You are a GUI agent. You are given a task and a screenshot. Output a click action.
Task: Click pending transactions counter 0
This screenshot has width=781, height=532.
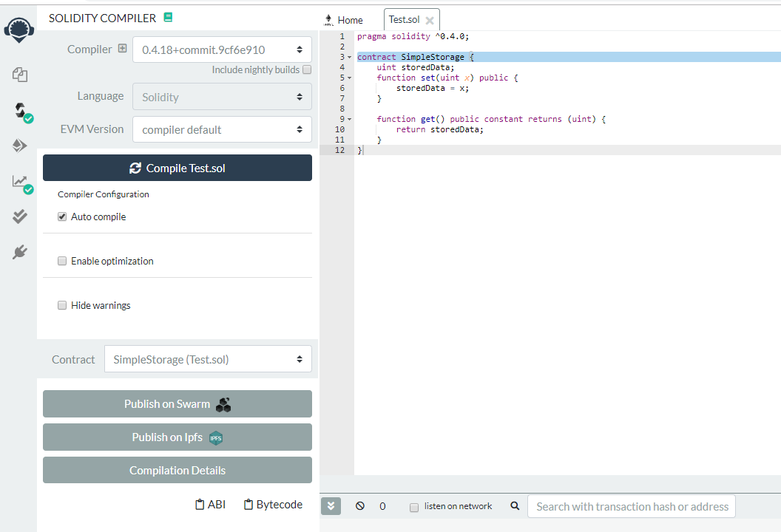point(382,506)
